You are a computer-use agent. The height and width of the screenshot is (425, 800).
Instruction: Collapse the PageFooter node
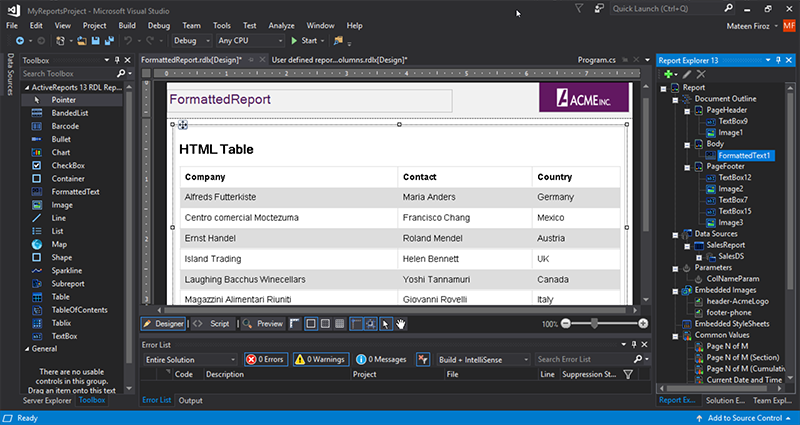(x=687, y=167)
